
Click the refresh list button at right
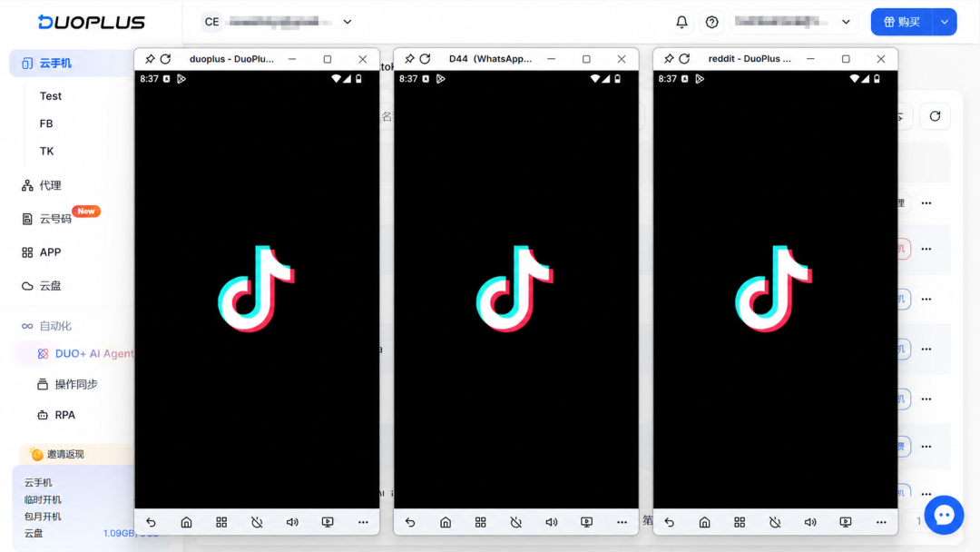[935, 116]
